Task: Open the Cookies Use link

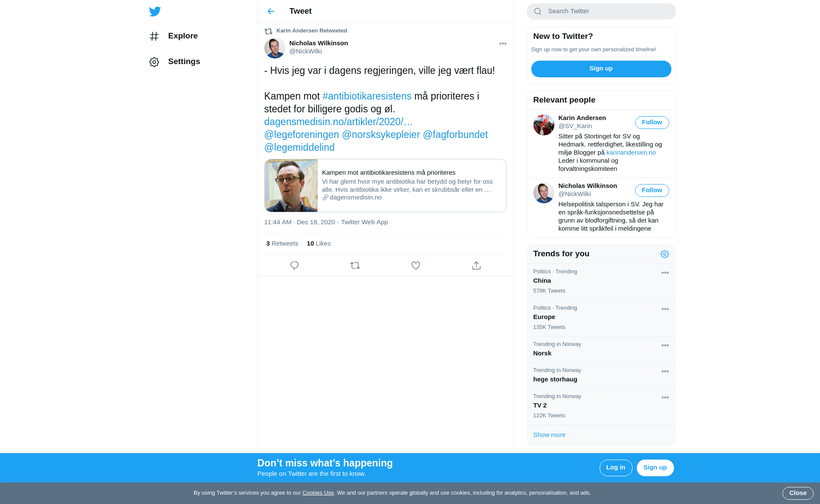Action: tap(318, 493)
